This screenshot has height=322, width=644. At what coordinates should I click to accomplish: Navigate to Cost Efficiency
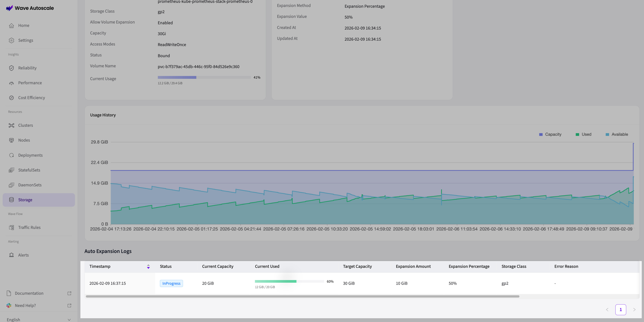pyautogui.click(x=39, y=98)
